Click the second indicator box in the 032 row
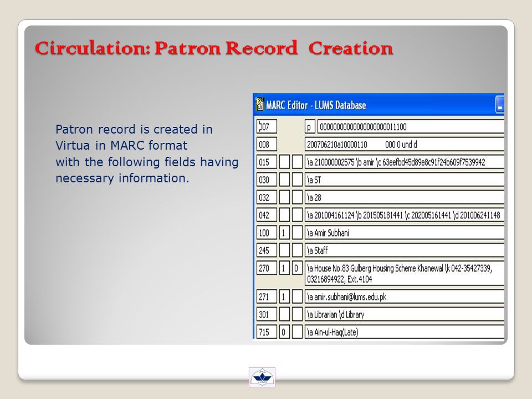This screenshot has height=399, width=532. tap(297, 197)
